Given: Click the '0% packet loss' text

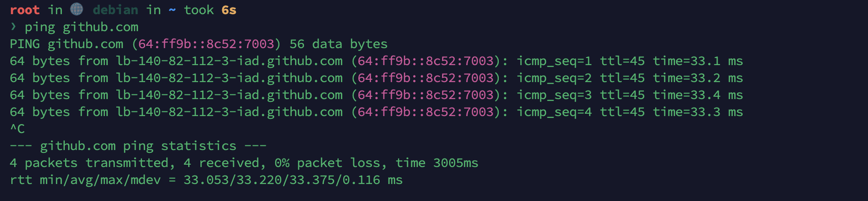Looking at the screenshot, I should [327, 163].
